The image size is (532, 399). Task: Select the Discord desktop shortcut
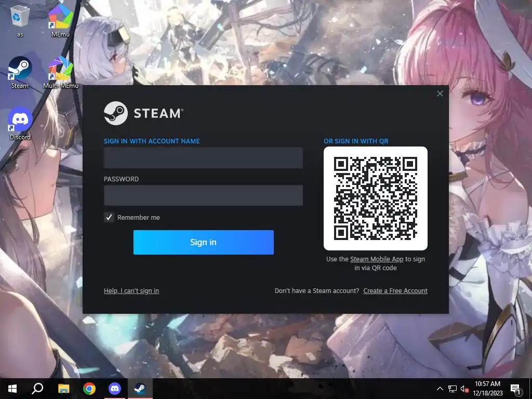(20, 124)
